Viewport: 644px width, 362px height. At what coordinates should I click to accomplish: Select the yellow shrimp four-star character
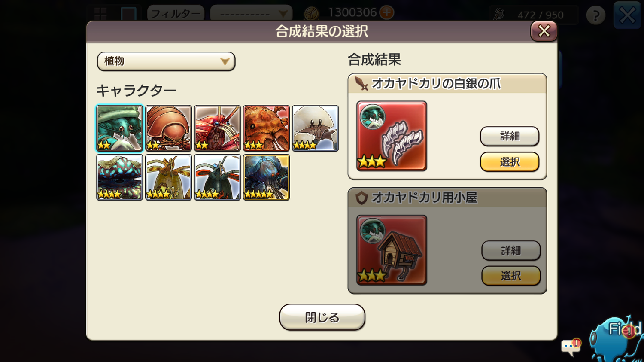(168, 177)
